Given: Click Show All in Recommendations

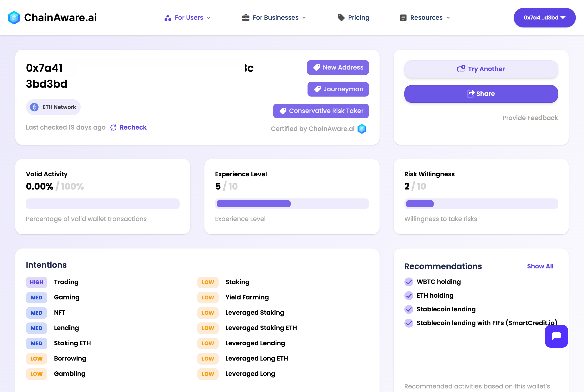Looking at the screenshot, I should pyautogui.click(x=540, y=266).
